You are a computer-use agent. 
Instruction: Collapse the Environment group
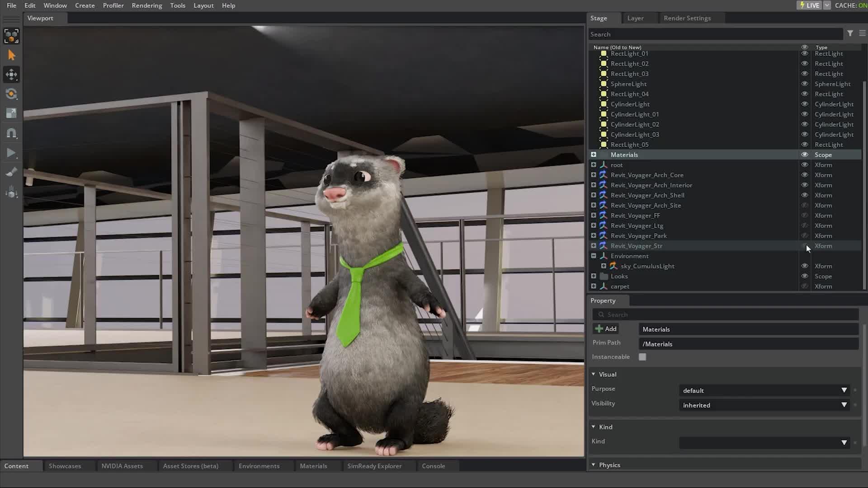(x=593, y=255)
